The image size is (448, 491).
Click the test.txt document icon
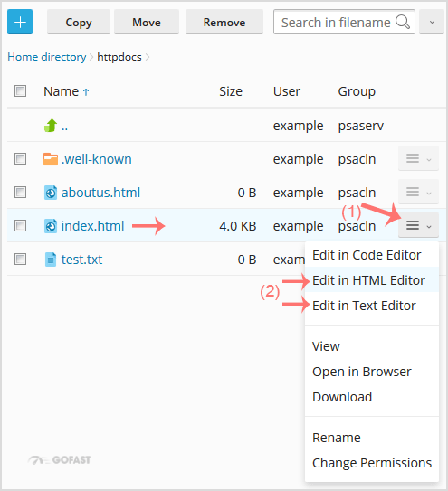point(51,260)
